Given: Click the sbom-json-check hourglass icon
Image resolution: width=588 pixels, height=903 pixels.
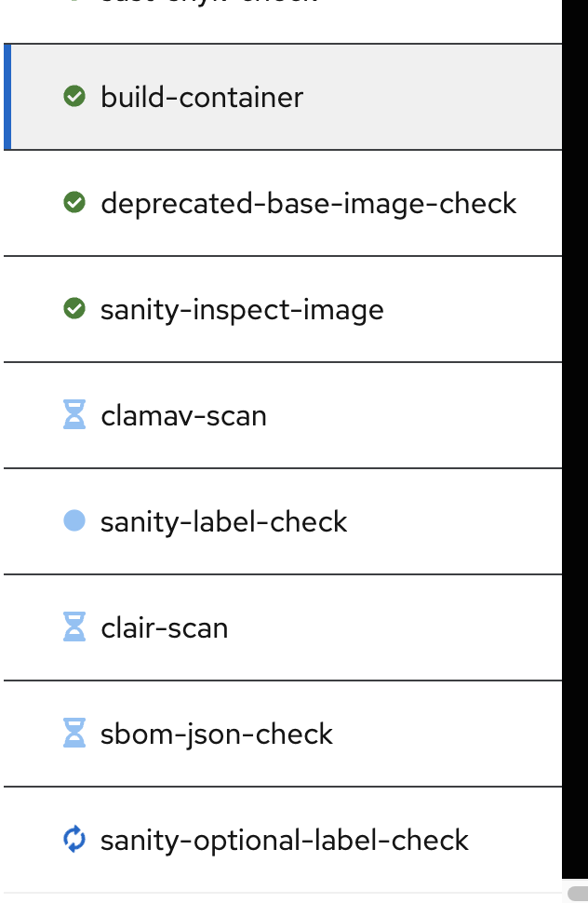Looking at the screenshot, I should coord(74,734).
